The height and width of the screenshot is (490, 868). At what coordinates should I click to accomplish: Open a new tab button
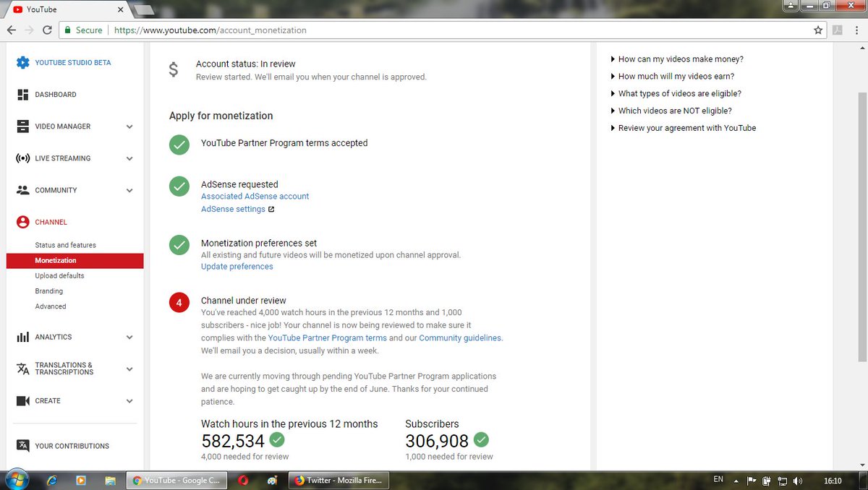coord(145,10)
